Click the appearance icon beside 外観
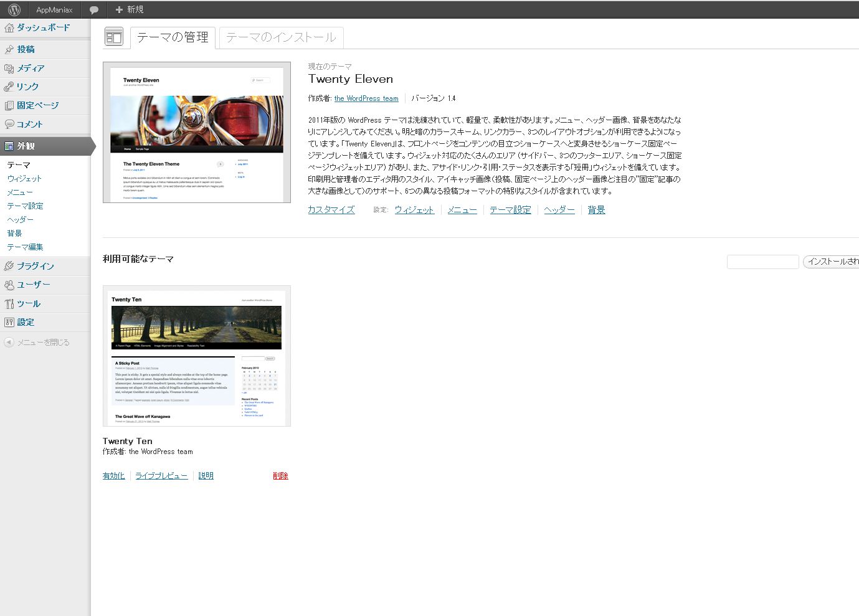Viewport: 859px width, 616px height. pos(9,146)
